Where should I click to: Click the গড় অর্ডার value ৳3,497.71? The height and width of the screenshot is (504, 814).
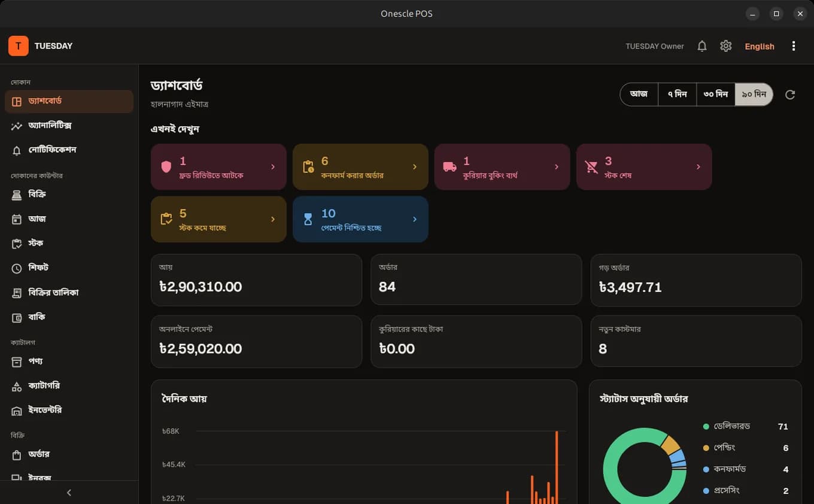630,287
